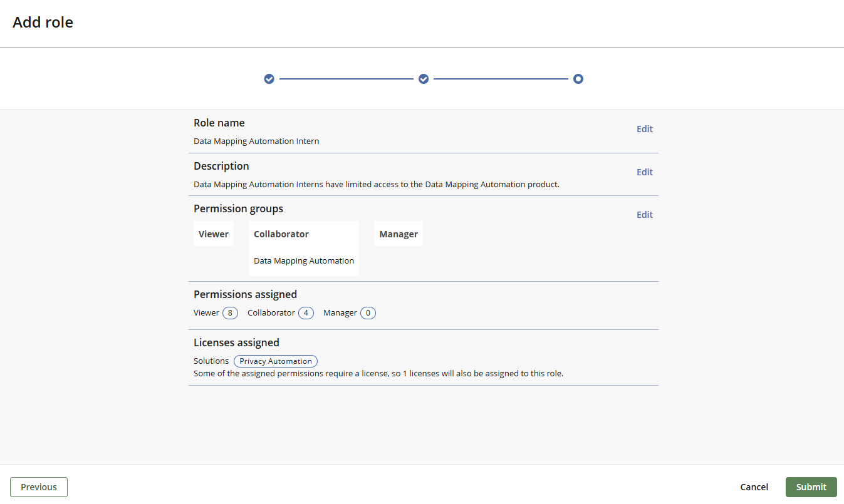The height and width of the screenshot is (504, 844).
Task: Click the first completed step checkmark icon
Action: point(269,79)
